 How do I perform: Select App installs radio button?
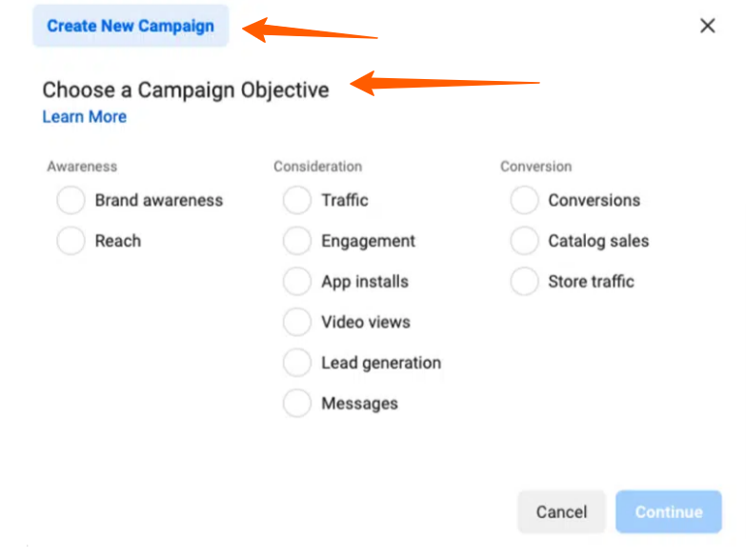[x=297, y=282]
